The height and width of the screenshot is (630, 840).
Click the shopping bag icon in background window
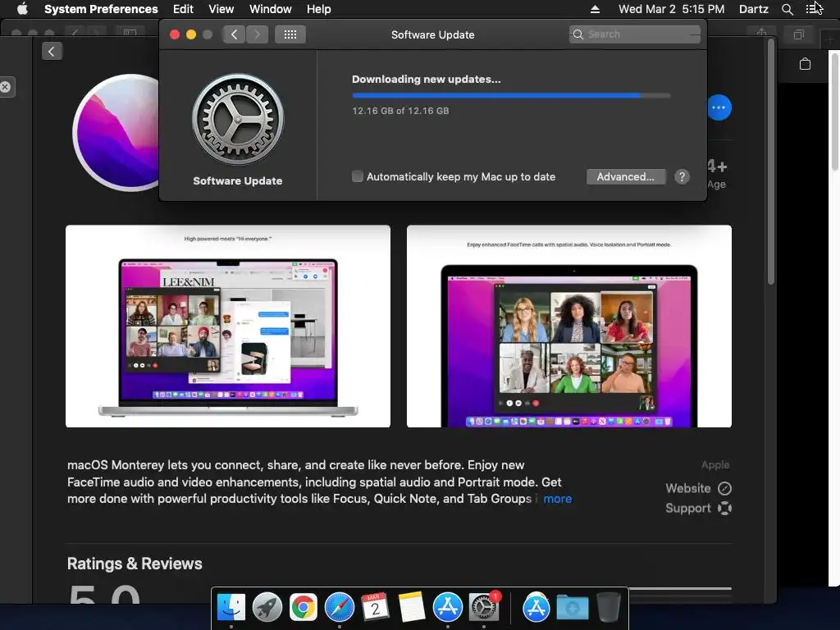pyautogui.click(x=805, y=64)
